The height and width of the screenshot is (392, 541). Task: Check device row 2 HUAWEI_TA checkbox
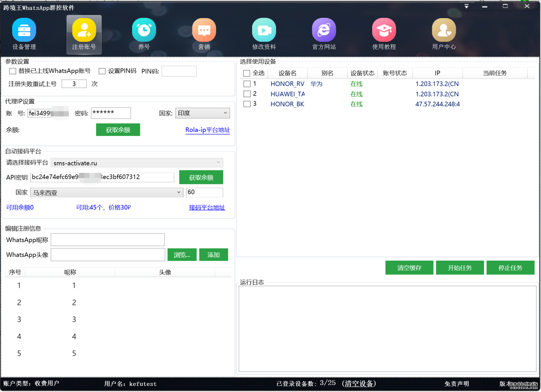coord(247,94)
